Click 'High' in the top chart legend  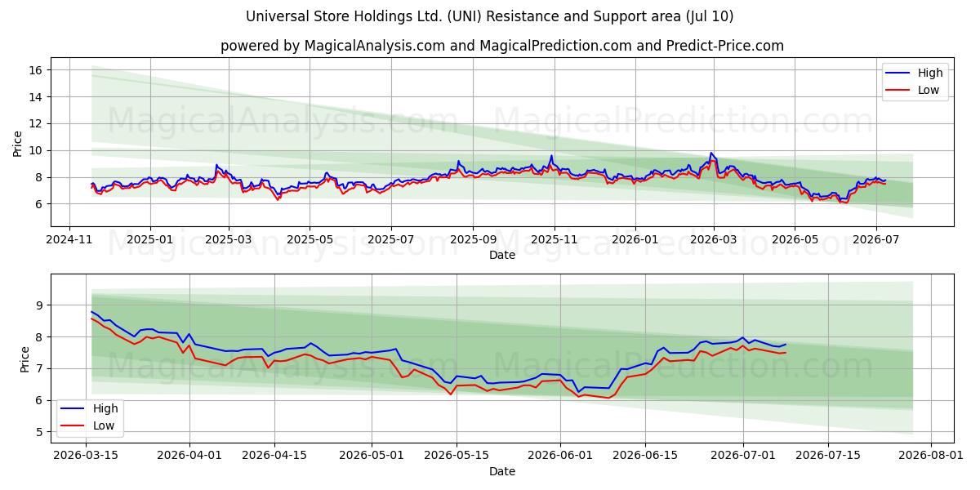tap(930, 73)
